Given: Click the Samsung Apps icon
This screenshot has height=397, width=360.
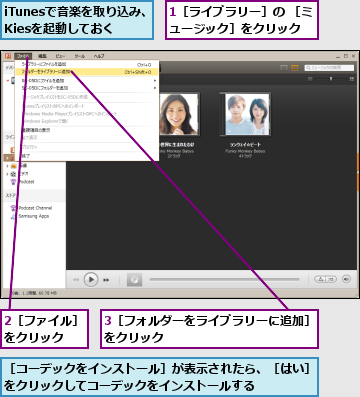Looking at the screenshot, I should 13,216.
